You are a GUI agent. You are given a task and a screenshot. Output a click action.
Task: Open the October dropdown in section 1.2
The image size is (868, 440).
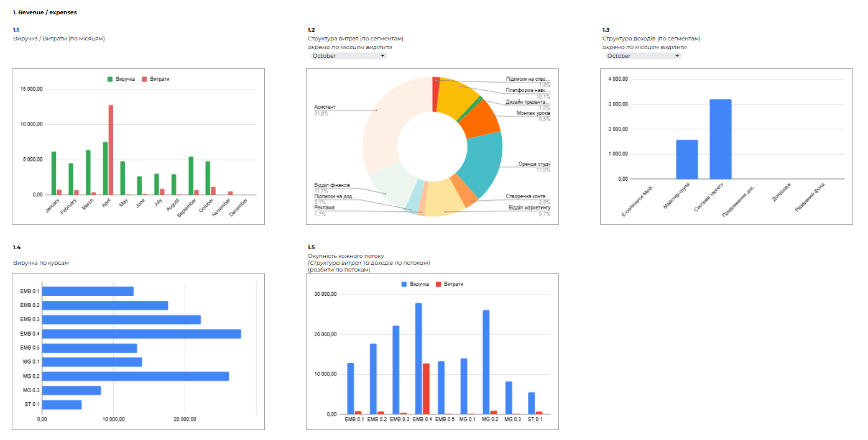348,56
